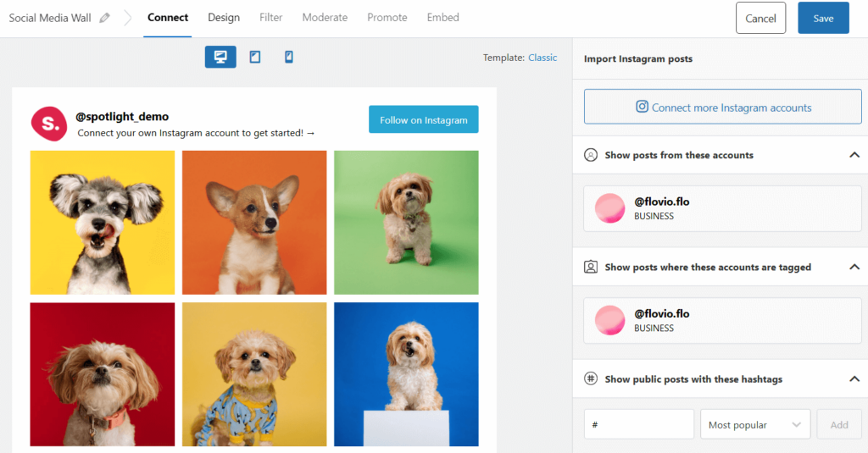This screenshot has height=453, width=868.
Task: Edit feed name with pencil icon
Action: (x=104, y=18)
